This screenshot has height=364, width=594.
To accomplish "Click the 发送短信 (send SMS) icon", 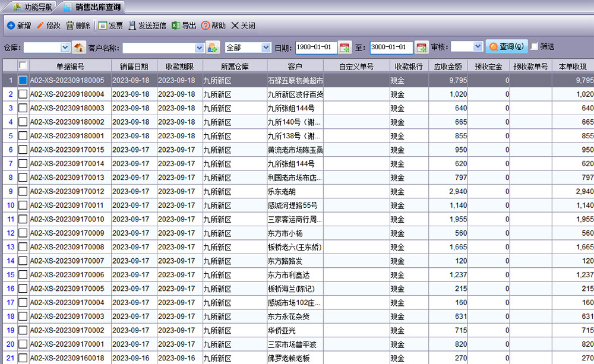I will point(132,26).
